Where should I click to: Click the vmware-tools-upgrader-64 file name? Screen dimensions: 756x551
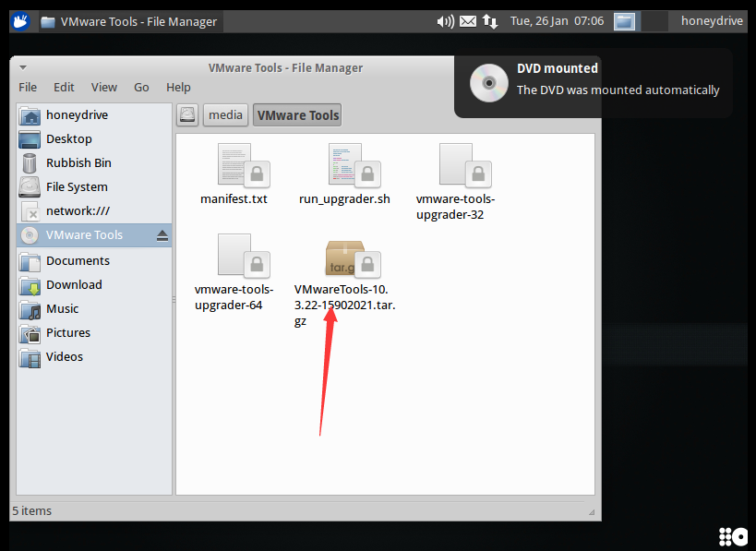click(234, 297)
